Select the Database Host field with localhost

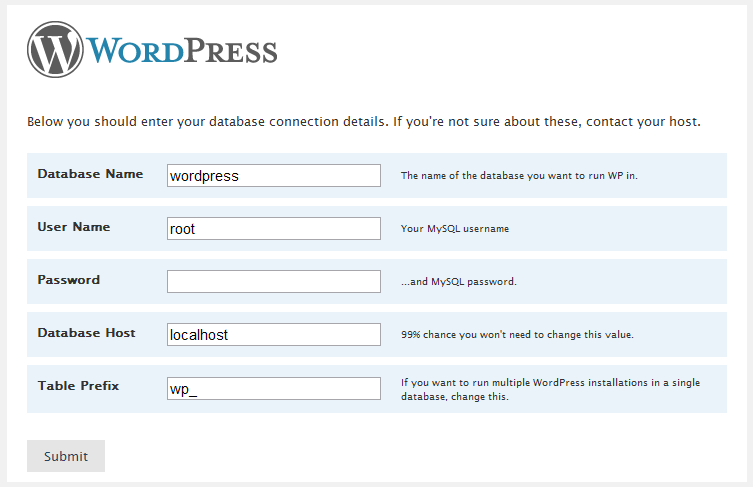(x=274, y=335)
